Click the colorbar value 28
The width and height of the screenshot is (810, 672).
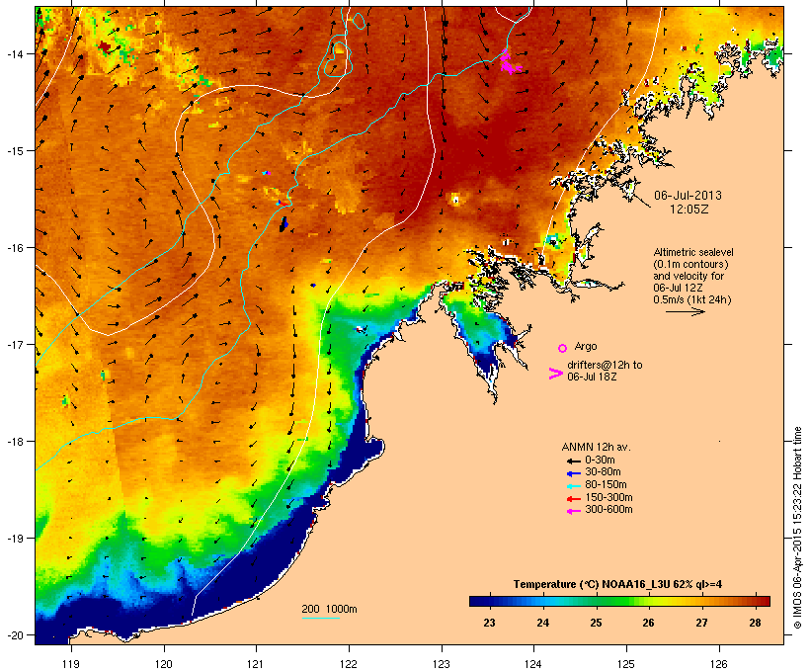tap(755, 623)
